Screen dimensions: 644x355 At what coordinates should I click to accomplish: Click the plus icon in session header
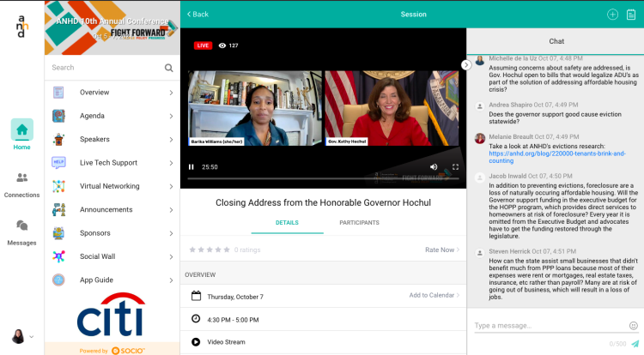[x=612, y=15]
